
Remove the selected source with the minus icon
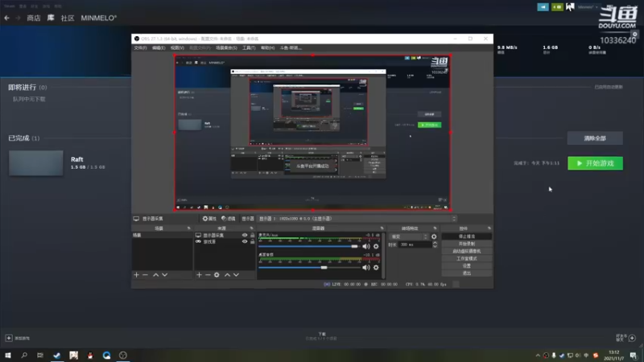click(x=208, y=274)
